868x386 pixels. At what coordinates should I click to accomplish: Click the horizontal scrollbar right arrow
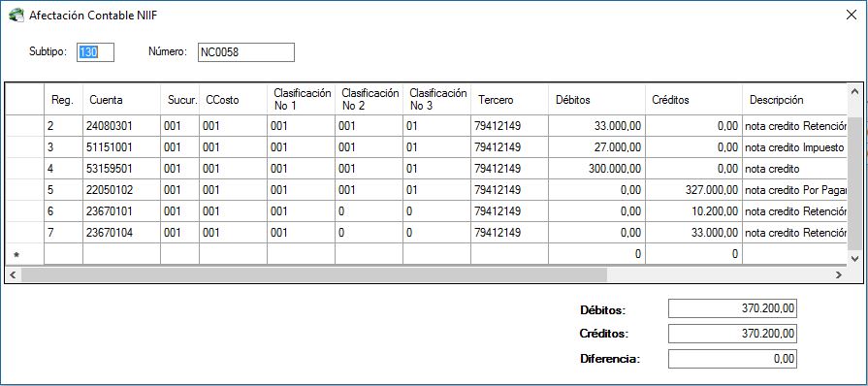pos(839,274)
